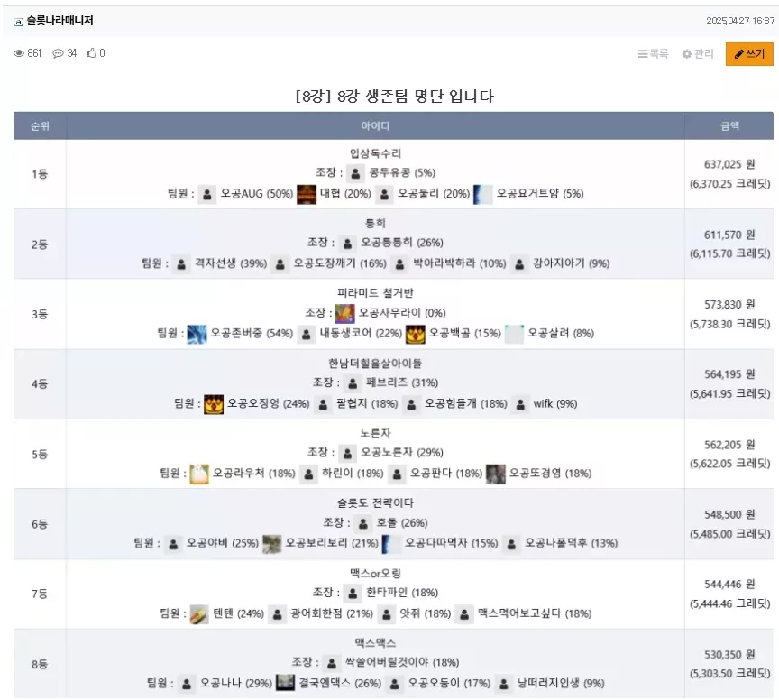Open the 관리 gear settings

(698, 54)
